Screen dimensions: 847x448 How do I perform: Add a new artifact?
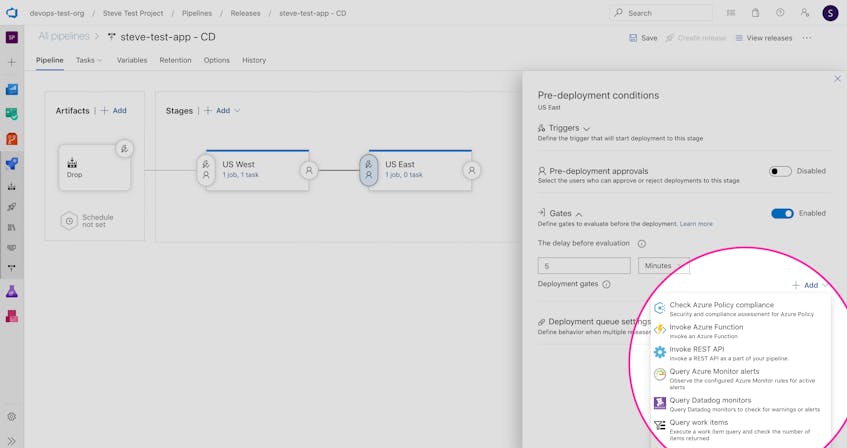(x=113, y=110)
